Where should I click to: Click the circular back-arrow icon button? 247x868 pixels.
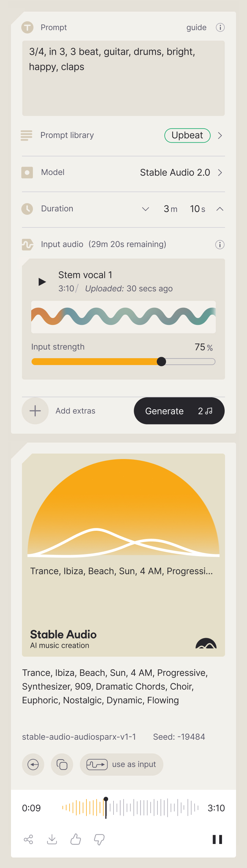(33, 764)
